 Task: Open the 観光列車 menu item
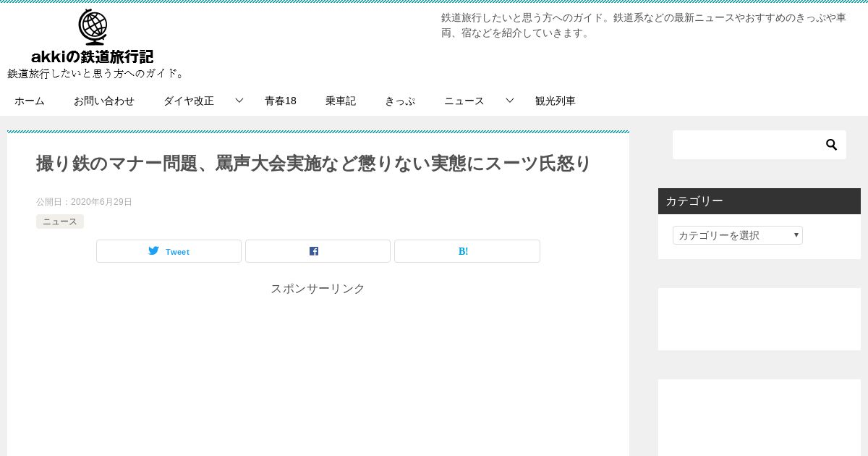point(556,101)
